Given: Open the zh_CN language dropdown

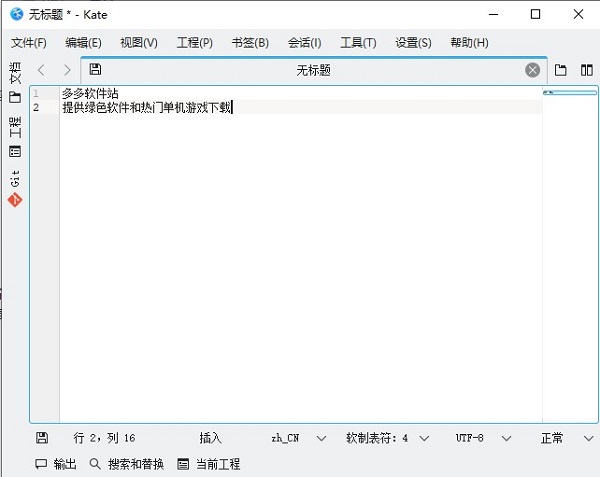Looking at the screenshot, I should pos(298,438).
